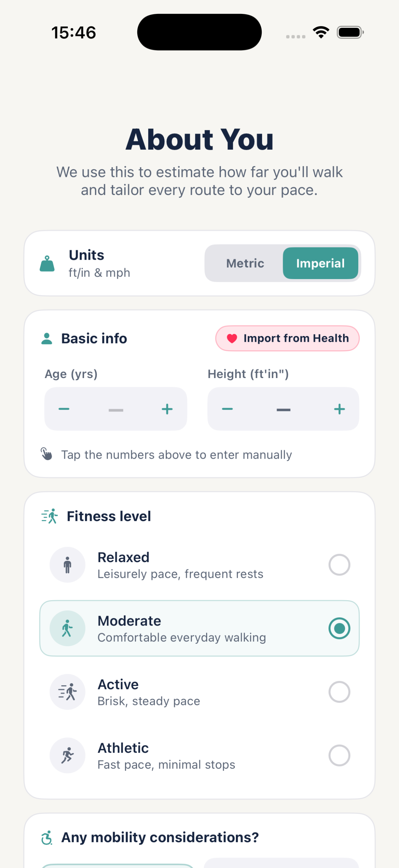Tap the Relaxed standing figure icon
This screenshot has height=868, width=399.
click(x=67, y=565)
